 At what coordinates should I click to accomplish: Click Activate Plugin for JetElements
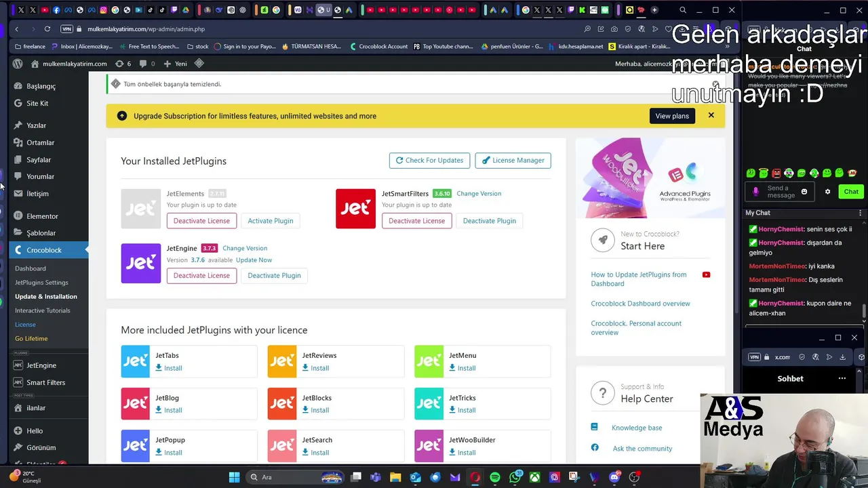click(271, 221)
